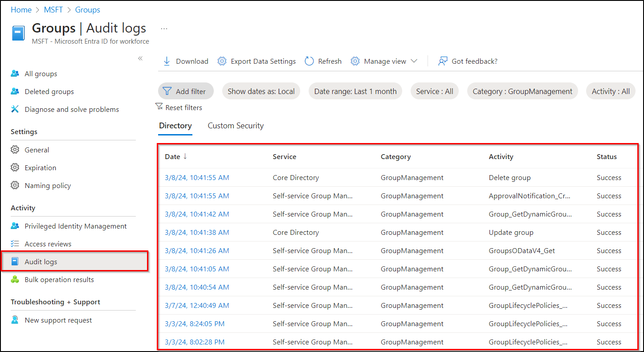Click the Access reviews checklist icon
This screenshot has width=644, height=352.
[15, 244]
